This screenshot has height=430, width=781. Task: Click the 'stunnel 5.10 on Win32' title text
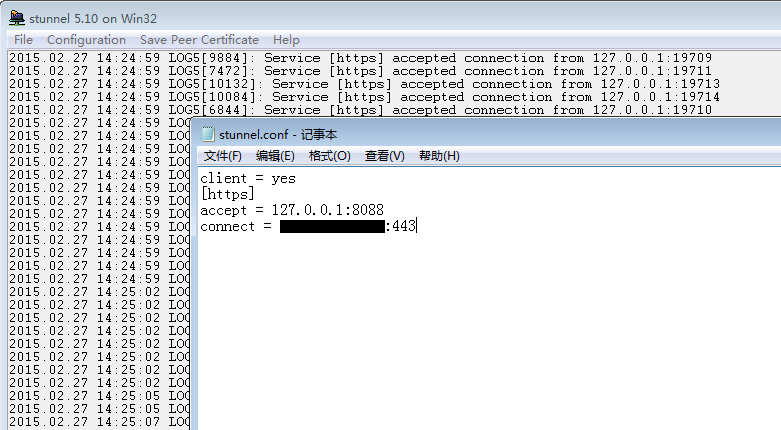pyautogui.click(x=93, y=19)
